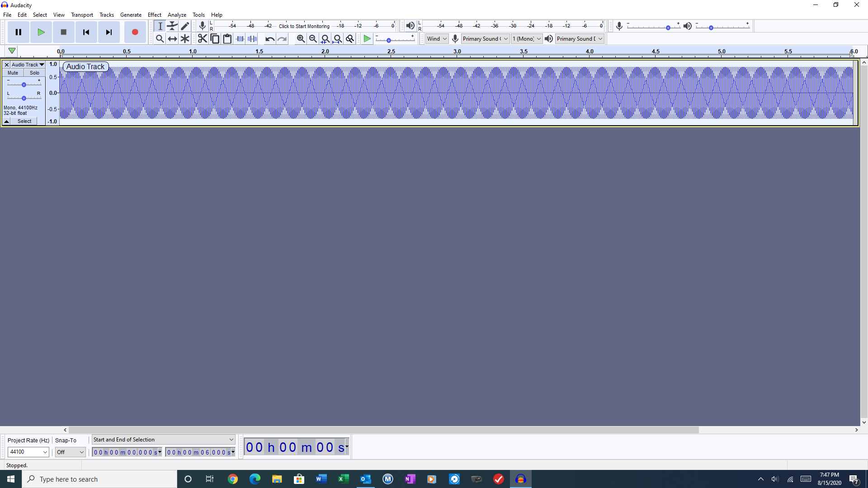
Task: Stop playback with the Stop button
Action: click(x=64, y=32)
